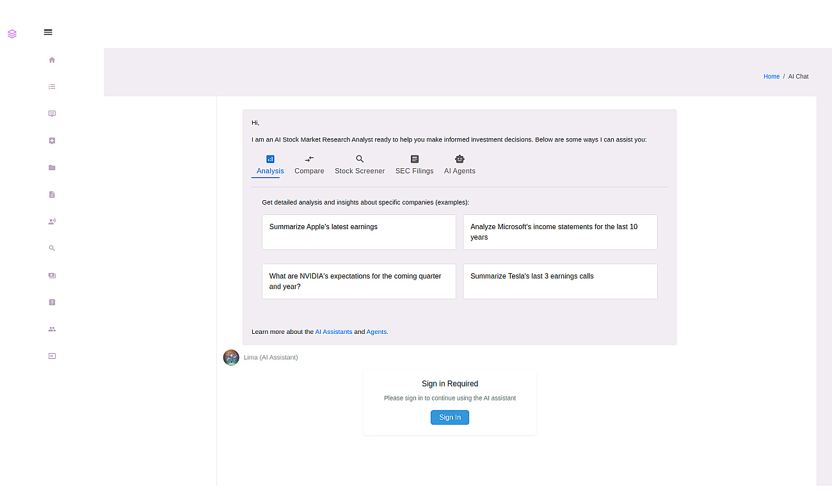Choose 'Summarize Apple's latest earnings' example
Image resolution: width=832 pixels, height=504 pixels.
[359, 232]
